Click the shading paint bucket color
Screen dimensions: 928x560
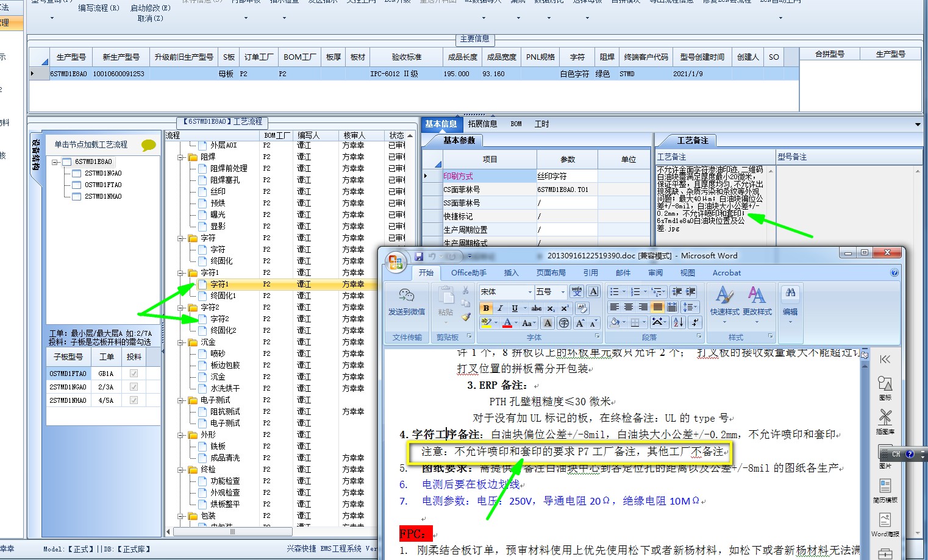(615, 322)
